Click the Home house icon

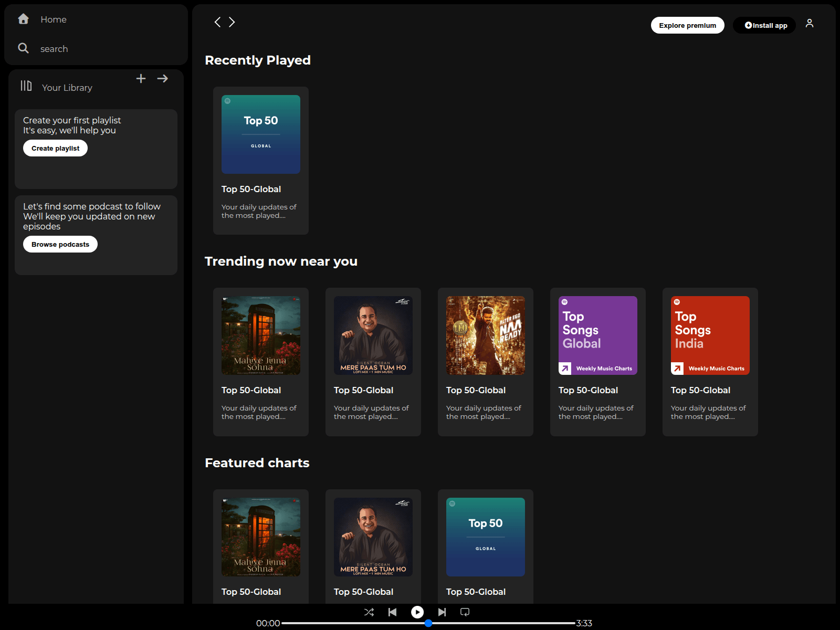click(23, 19)
